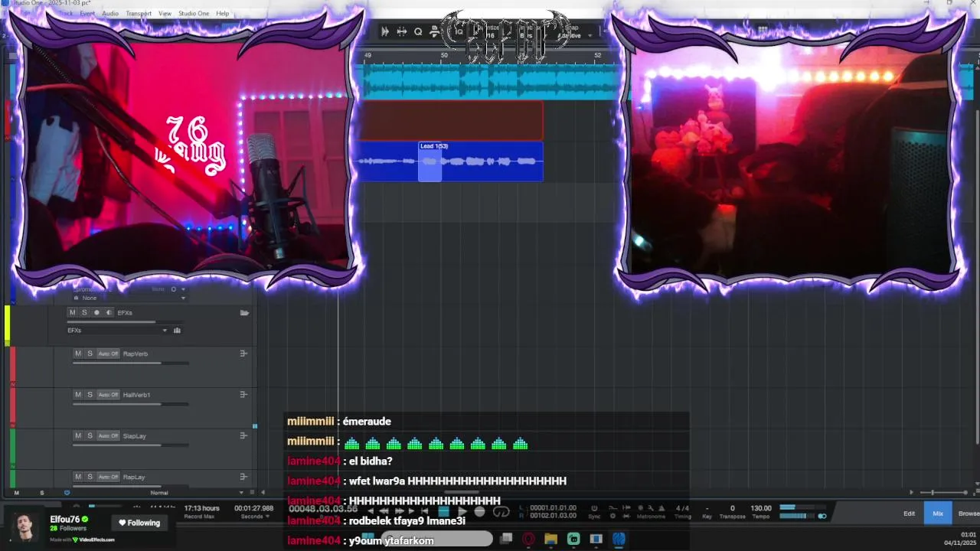Solo the HallVerb1 track

click(90, 395)
